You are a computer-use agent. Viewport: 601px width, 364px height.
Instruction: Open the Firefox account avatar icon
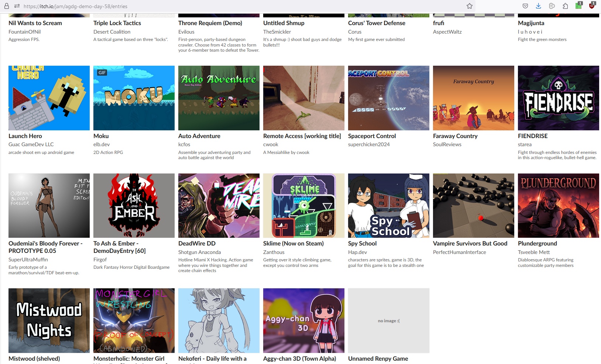pyautogui.click(x=552, y=6)
